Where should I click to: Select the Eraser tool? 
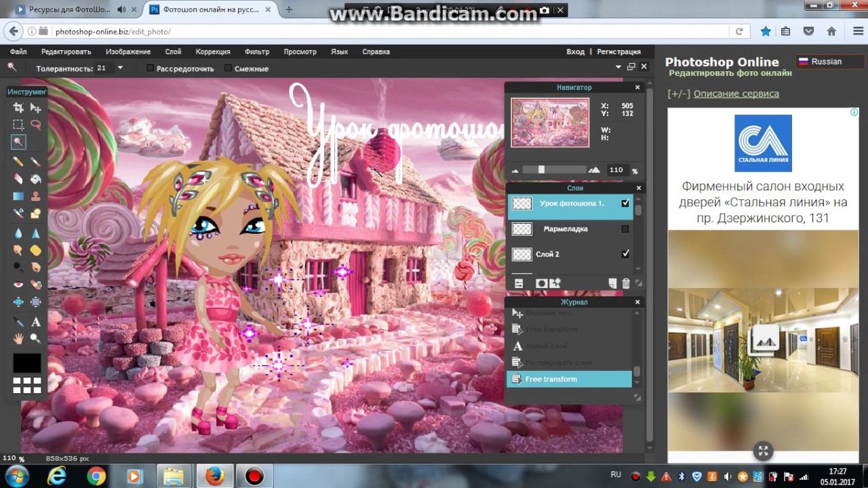coord(18,179)
